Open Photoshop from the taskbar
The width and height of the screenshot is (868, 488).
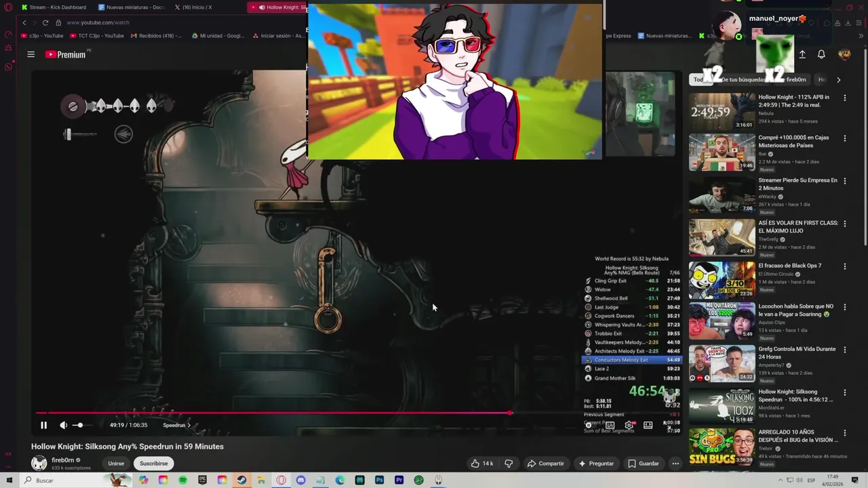[x=379, y=480]
